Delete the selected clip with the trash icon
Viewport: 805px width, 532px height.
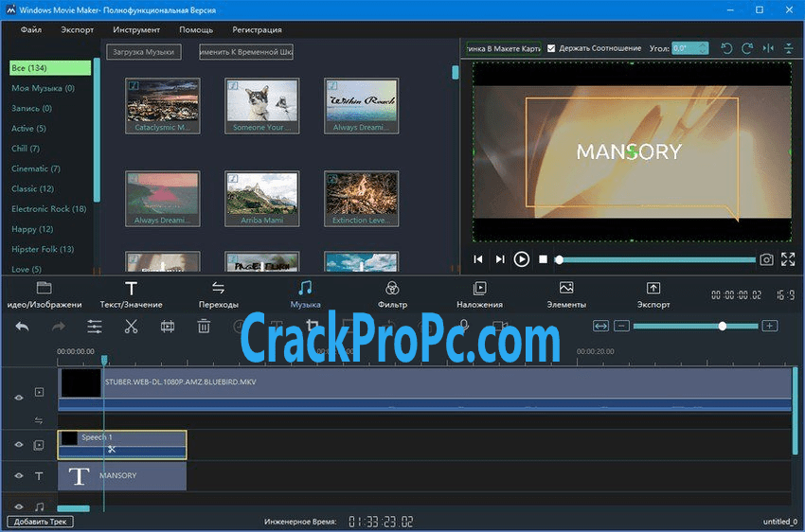pos(204,327)
